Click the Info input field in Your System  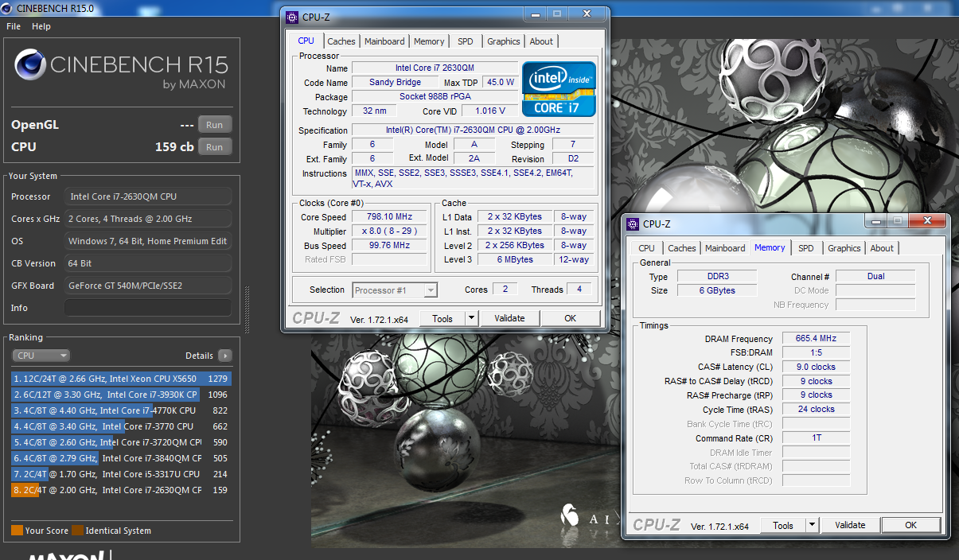[148, 308]
